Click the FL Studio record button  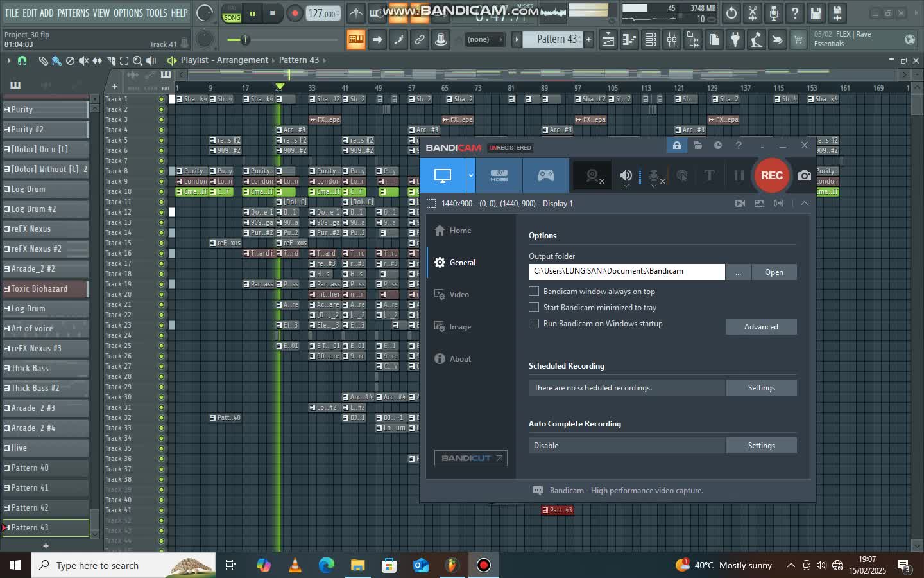(295, 13)
